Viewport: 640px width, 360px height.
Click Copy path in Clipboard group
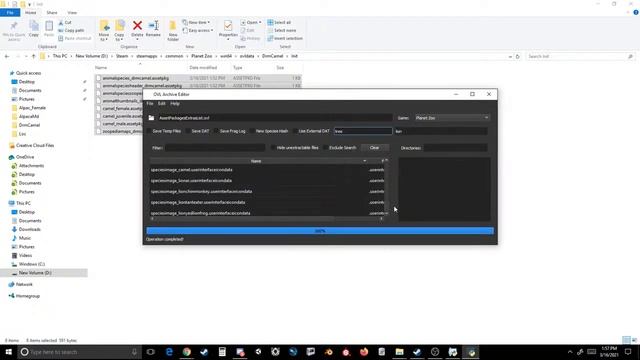pyautogui.click(x=71, y=30)
